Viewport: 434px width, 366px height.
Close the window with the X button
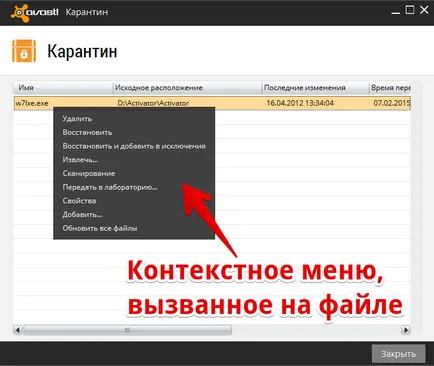pos(424,10)
